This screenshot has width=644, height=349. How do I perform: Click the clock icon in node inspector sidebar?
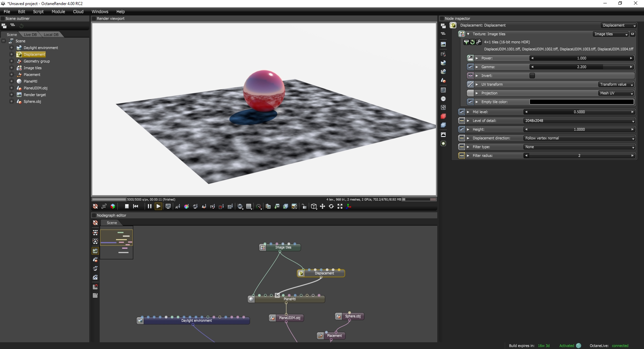[x=443, y=99]
